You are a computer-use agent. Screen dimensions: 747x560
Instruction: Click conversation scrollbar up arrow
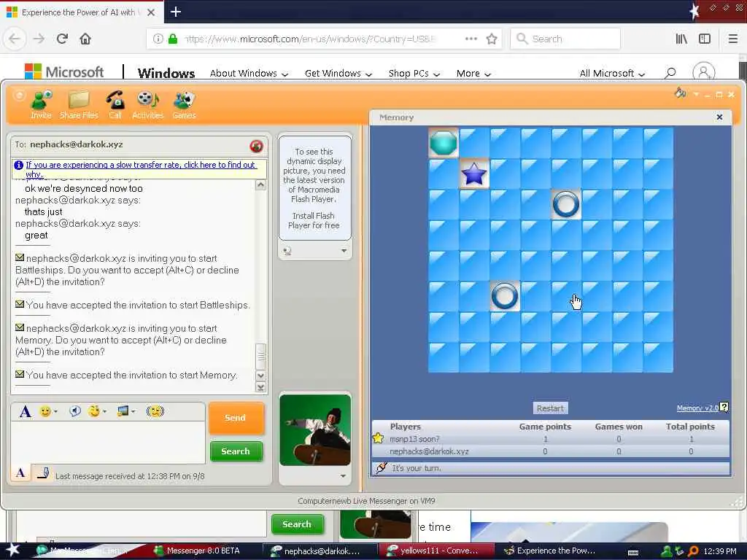click(260, 184)
